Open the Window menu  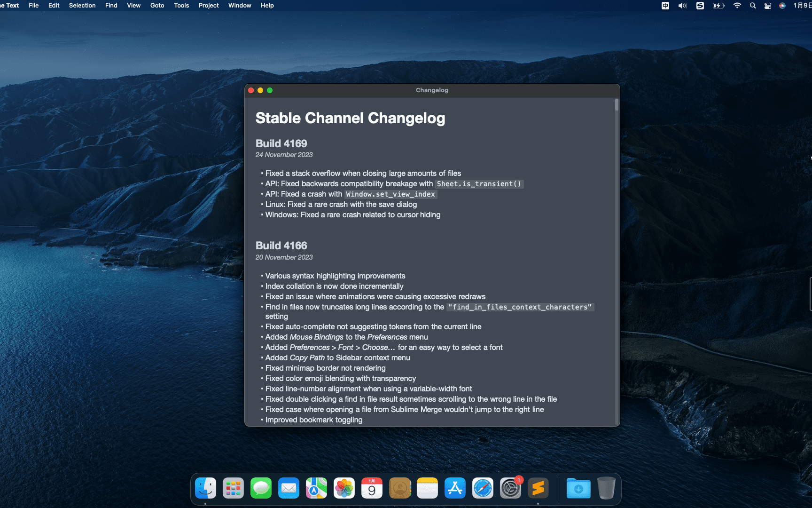[240, 6]
